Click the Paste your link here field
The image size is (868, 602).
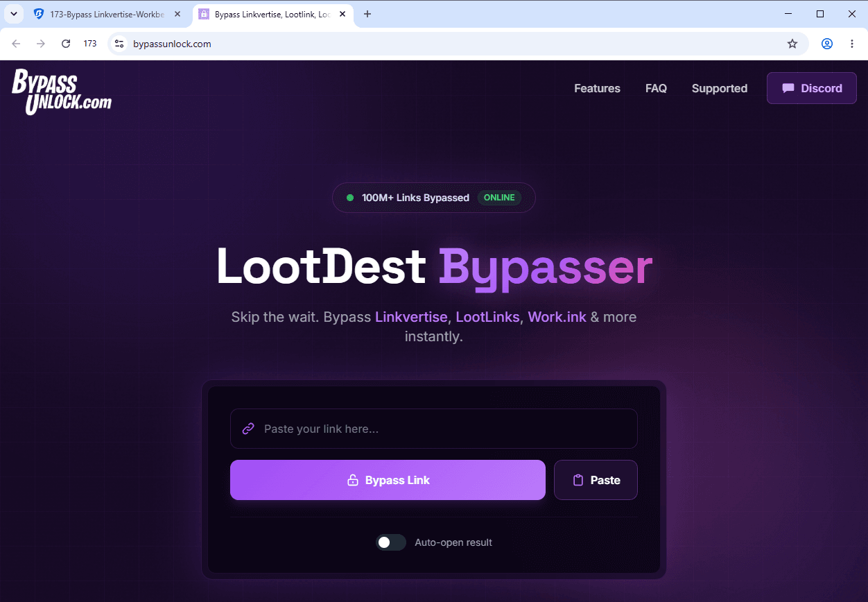tap(433, 429)
